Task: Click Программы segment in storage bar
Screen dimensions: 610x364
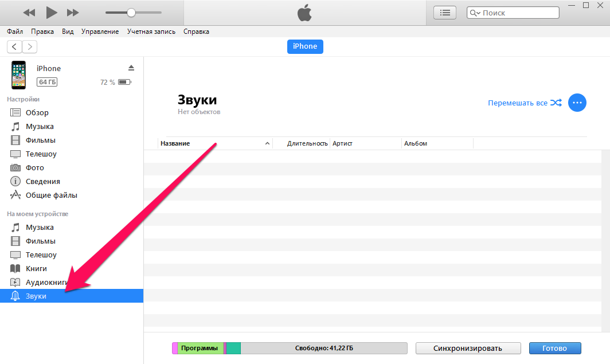Action: [x=200, y=348]
